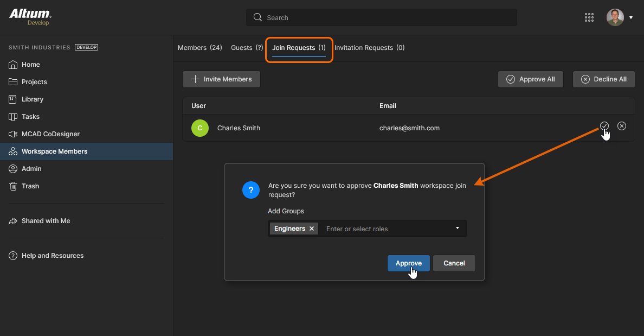
Task: Click the Approve button in dialog
Action: [x=408, y=263]
